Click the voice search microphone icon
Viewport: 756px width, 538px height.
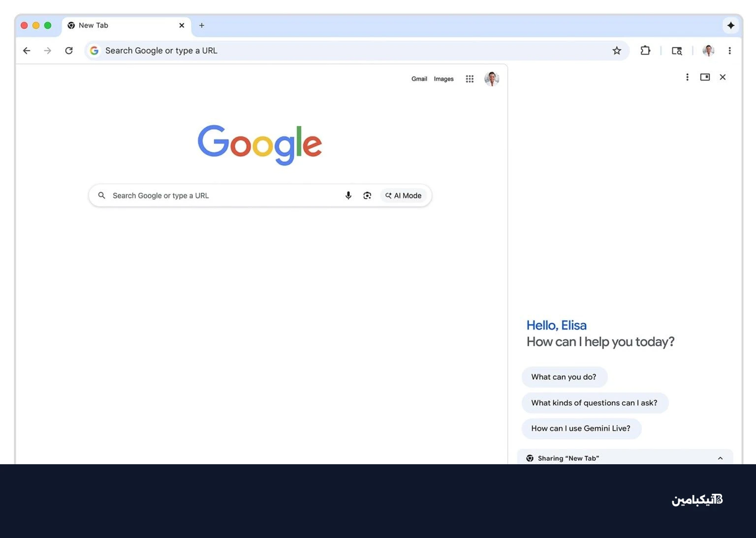point(348,196)
